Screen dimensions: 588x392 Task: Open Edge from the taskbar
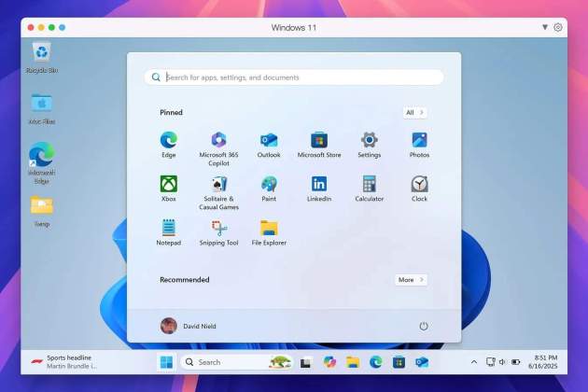tap(376, 362)
